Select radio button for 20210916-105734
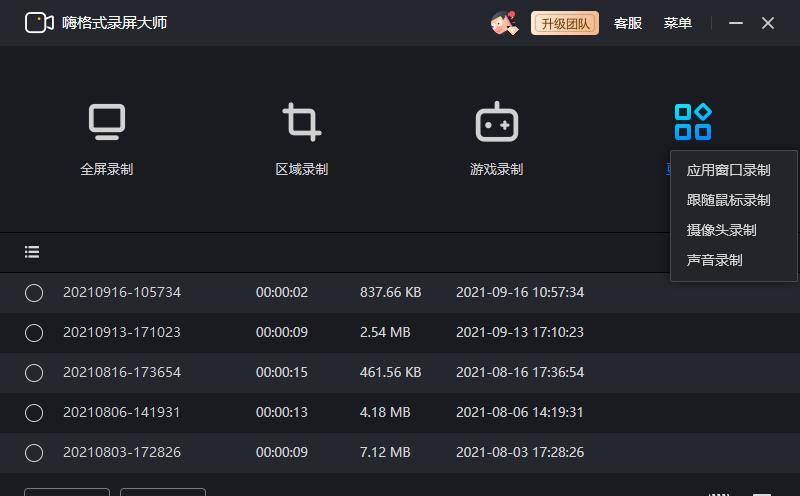The width and height of the screenshot is (800, 496). [x=34, y=293]
